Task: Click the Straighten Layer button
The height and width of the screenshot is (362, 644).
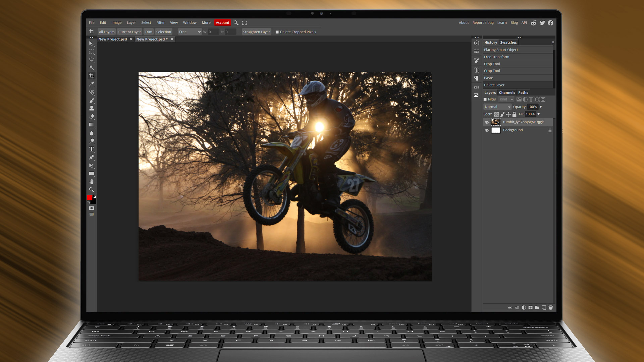Action: (x=257, y=32)
